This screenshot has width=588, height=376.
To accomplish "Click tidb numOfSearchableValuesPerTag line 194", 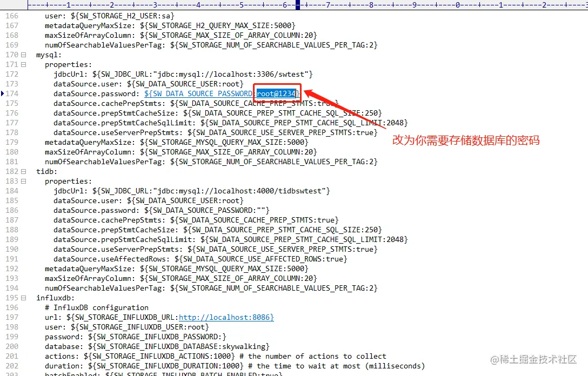I will click(x=211, y=288).
